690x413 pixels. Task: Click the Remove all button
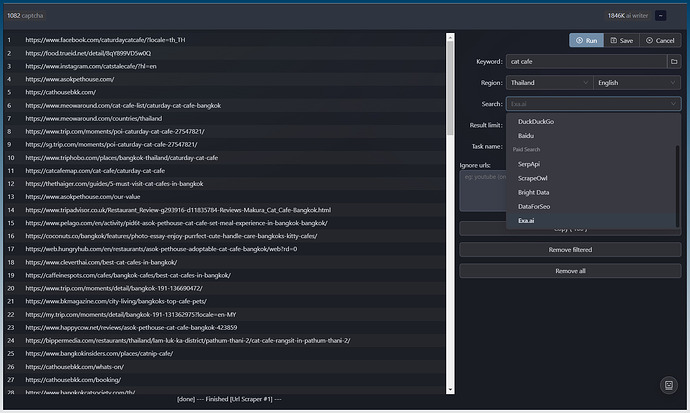coord(569,271)
